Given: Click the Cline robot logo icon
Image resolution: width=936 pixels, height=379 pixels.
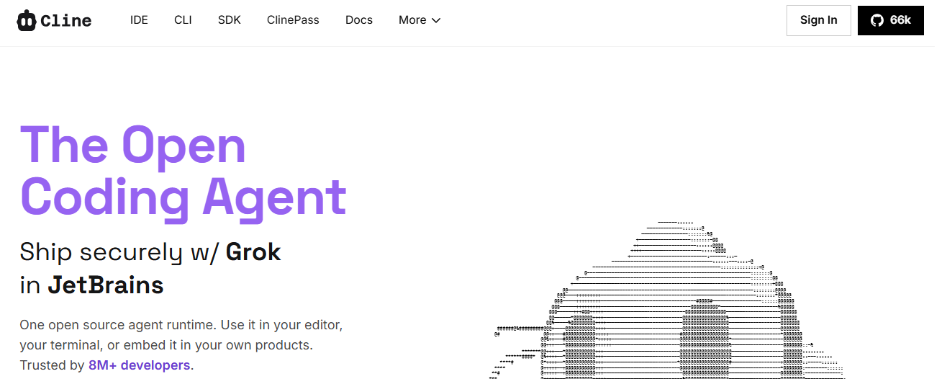Looking at the screenshot, I should pos(26,20).
